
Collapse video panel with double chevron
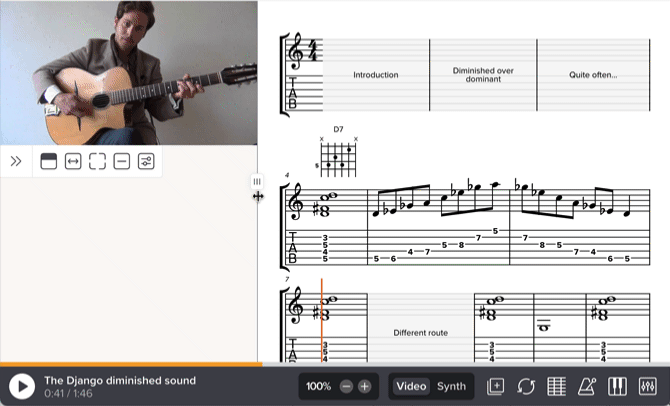click(16, 161)
